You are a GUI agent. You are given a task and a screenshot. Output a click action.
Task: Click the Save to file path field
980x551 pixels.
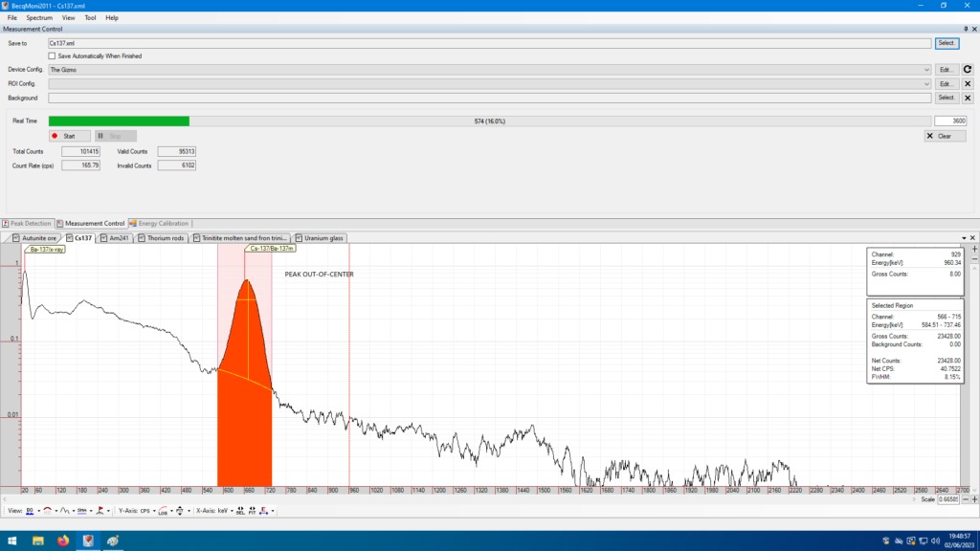489,43
